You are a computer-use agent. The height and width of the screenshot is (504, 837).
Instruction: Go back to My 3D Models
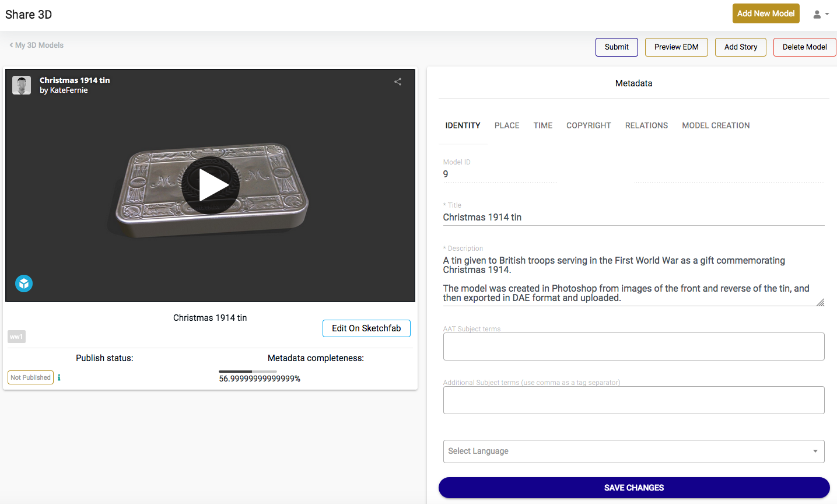coord(37,45)
